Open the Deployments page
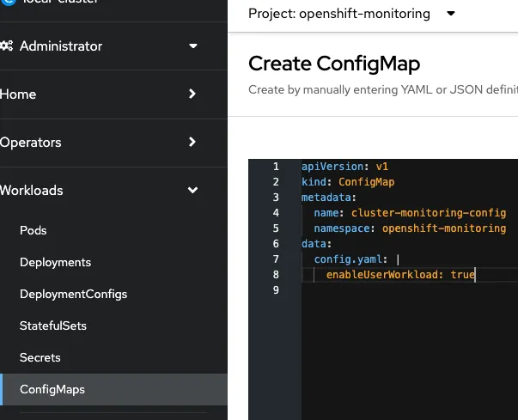This screenshot has width=518, height=420. point(55,263)
